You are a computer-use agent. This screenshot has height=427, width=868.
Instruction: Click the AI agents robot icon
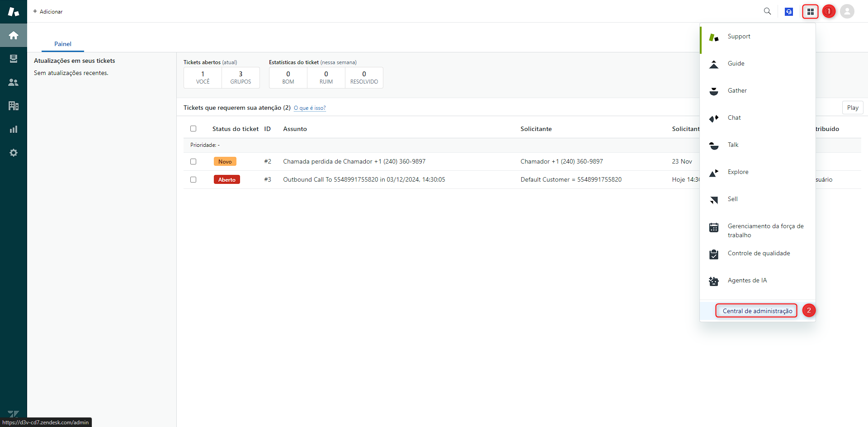714,282
